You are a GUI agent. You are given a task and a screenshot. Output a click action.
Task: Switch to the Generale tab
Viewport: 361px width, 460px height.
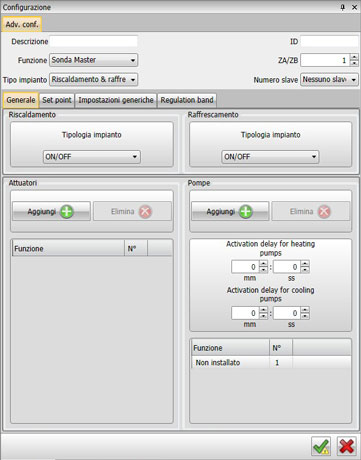[21, 100]
